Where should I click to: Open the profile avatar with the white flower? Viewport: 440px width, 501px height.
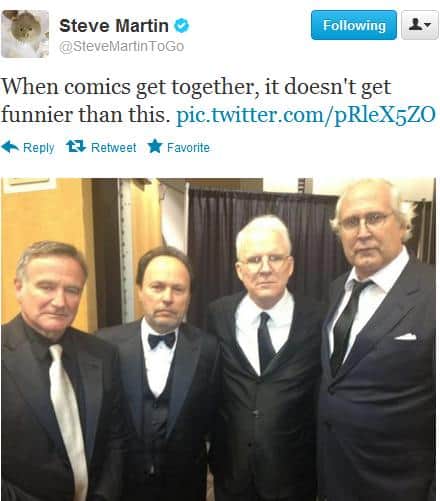(25, 34)
